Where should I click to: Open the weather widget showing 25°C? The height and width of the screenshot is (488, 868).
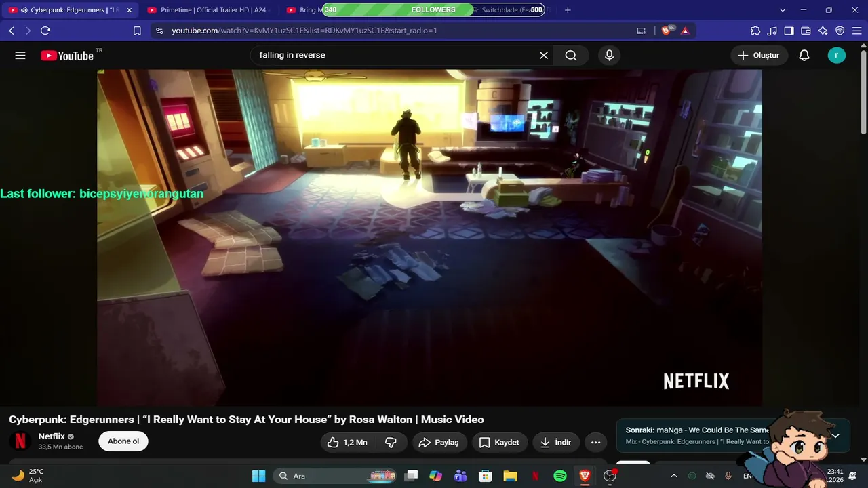click(28, 476)
